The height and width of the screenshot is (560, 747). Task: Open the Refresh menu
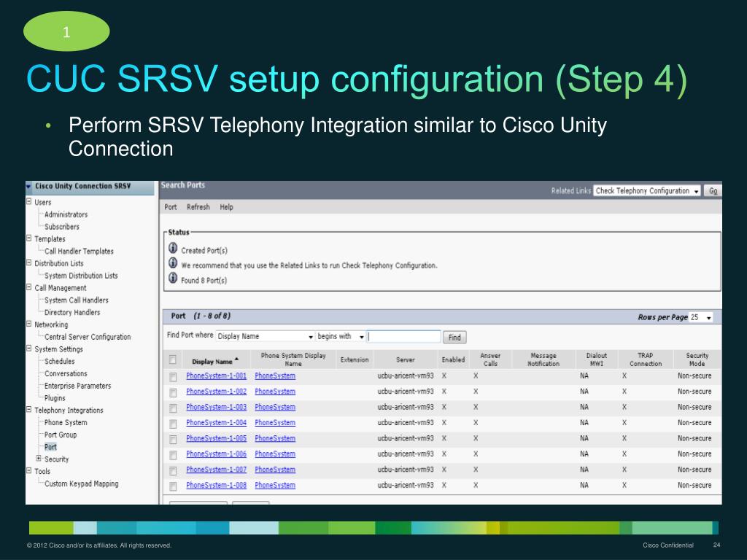point(198,207)
